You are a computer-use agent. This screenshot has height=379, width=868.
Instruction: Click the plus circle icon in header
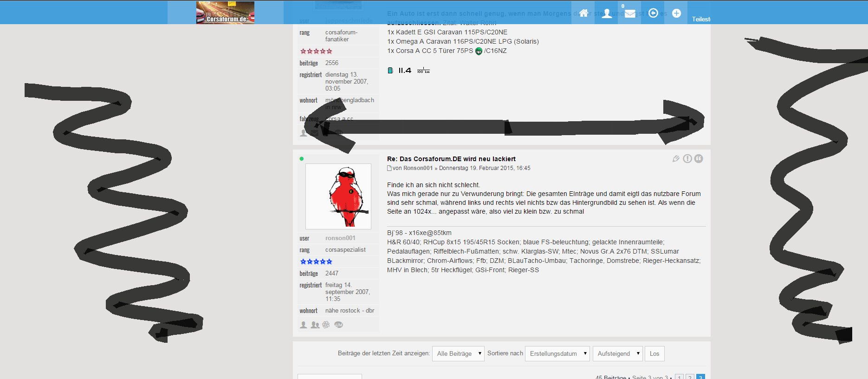(676, 13)
